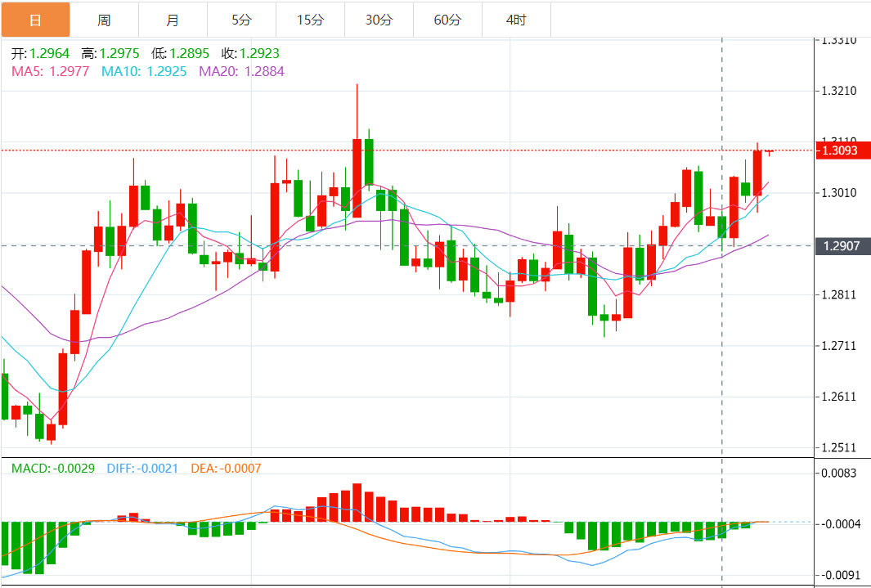Click the 1.2611 price axis label
This screenshot has height=588, width=871.
839,397
